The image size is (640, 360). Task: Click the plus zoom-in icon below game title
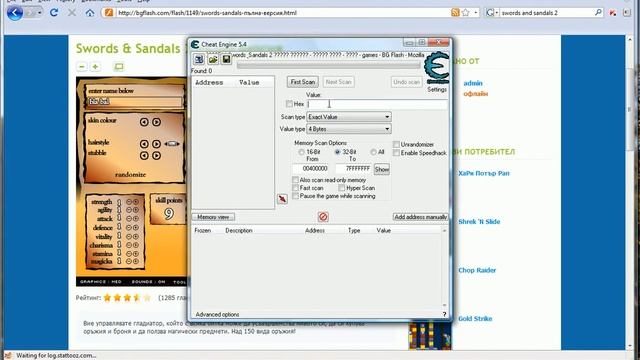96,67
